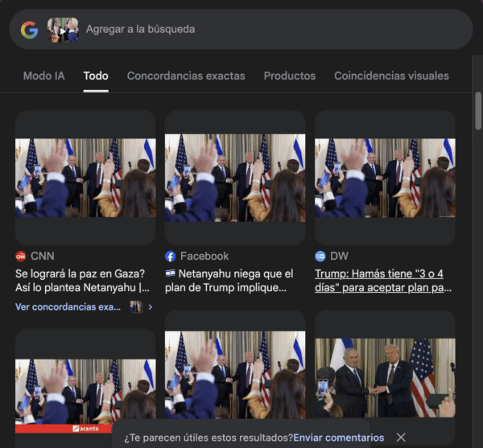Click the vertical scrollbar thumb
The height and width of the screenshot is (448, 483).
coord(478,111)
